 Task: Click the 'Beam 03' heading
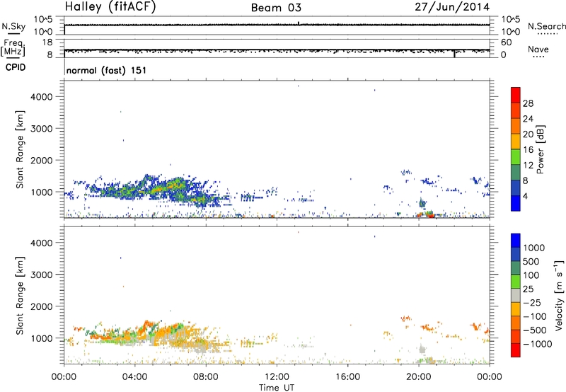click(x=276, y=8)
